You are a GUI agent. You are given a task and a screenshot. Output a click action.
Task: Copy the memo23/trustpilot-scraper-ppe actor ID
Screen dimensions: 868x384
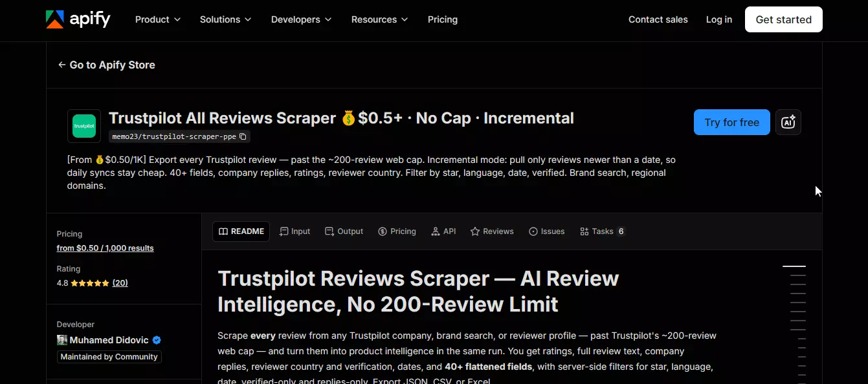[x=243, y=136]
